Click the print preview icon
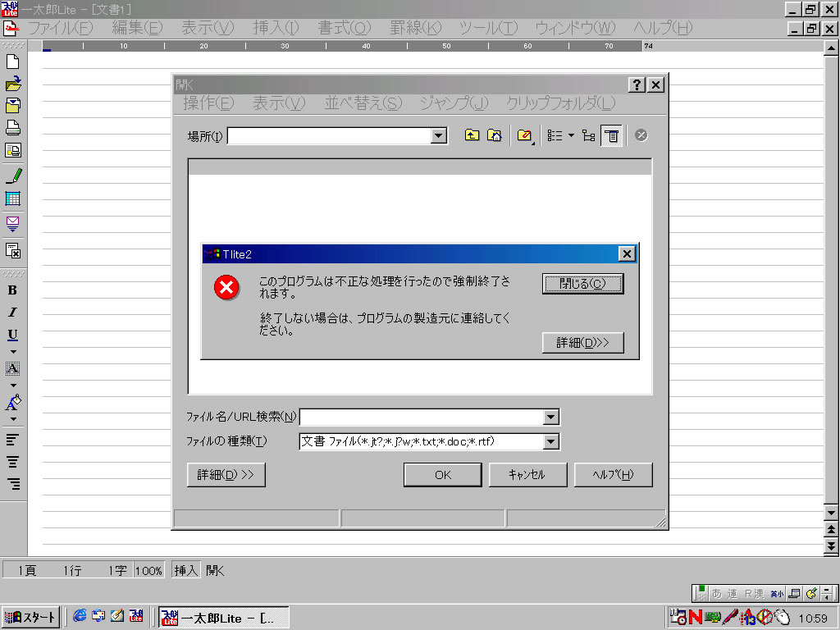This screenshot has height=630, width=840. [x=13, y=150]
